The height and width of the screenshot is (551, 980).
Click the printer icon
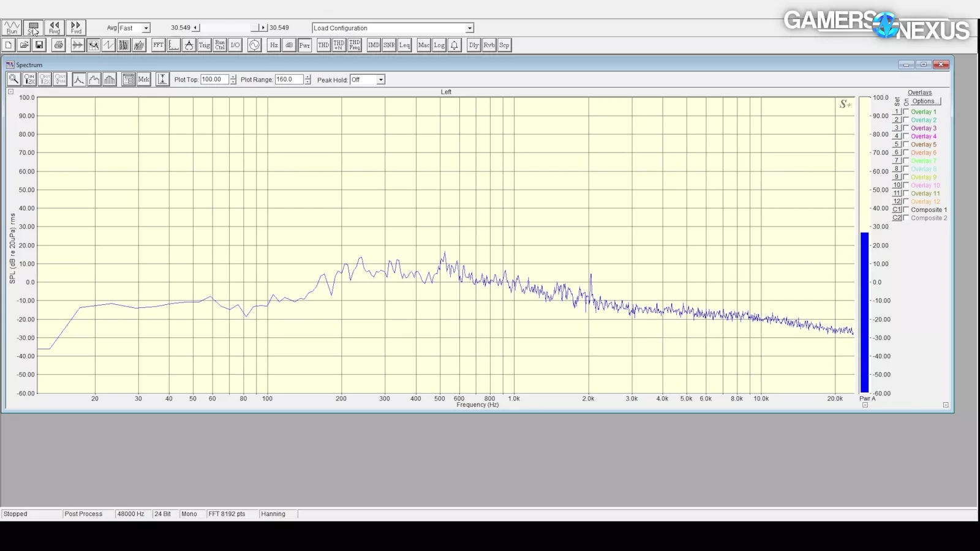pyautogui.click(x=58, y=45)
